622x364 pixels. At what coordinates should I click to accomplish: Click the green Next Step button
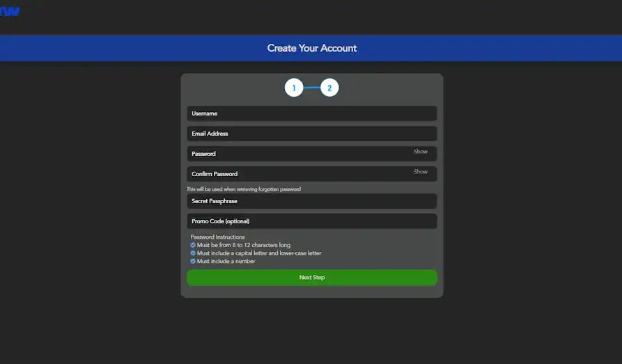(312, 278)
